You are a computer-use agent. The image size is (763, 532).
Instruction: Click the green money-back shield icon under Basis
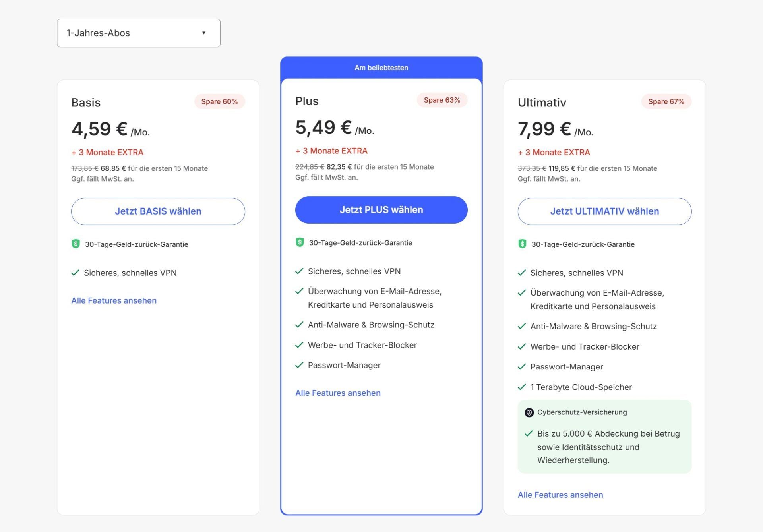coord(76,244)
